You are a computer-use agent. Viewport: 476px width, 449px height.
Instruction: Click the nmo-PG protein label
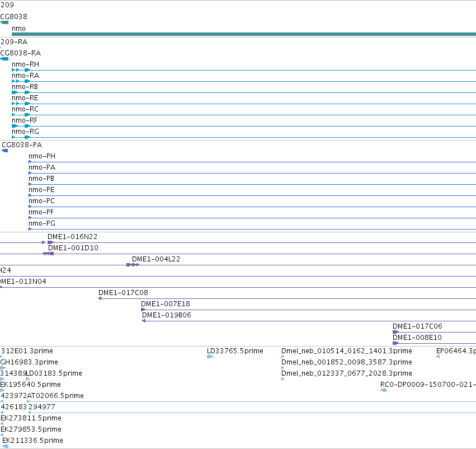click(x=42, y=223)
